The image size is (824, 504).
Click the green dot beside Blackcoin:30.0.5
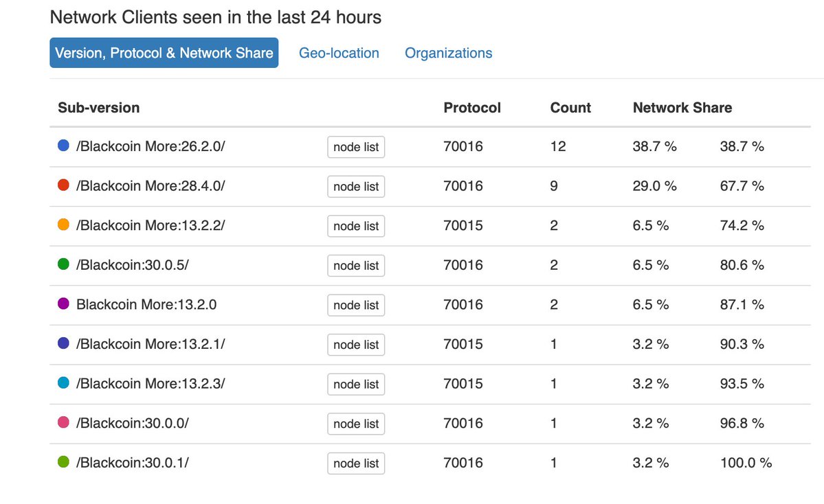point(63,264)
